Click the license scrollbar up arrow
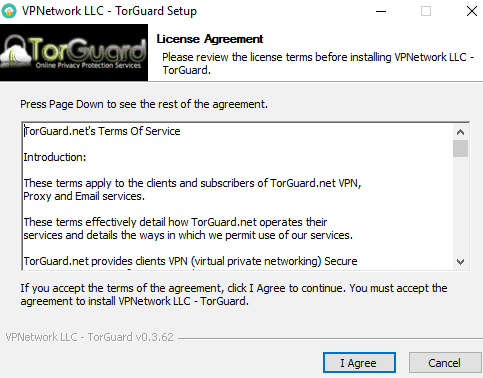The image size is (483, 378). pyautogui.click(x=460, y=132)
